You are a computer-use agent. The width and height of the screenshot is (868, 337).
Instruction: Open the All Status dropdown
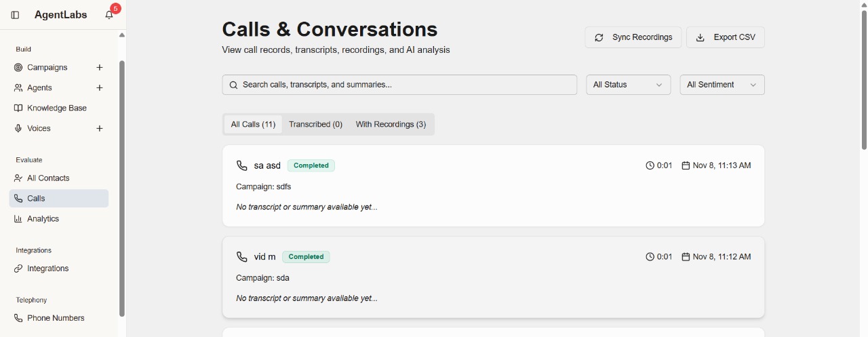[x=628, y=85]
